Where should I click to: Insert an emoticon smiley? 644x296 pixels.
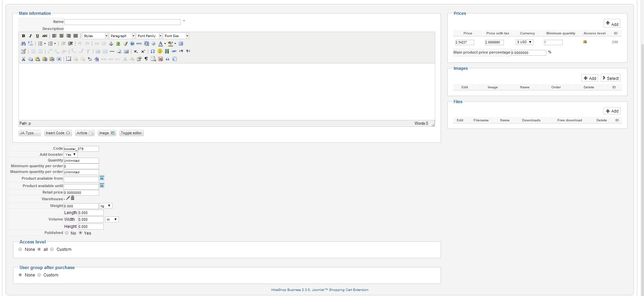coord(160,51)
